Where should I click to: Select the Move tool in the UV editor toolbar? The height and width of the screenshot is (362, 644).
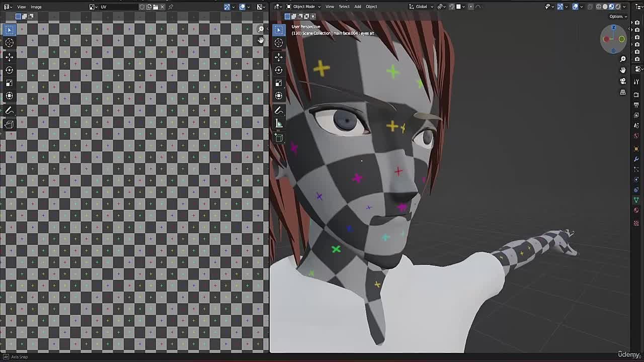(x=9, y=56)
